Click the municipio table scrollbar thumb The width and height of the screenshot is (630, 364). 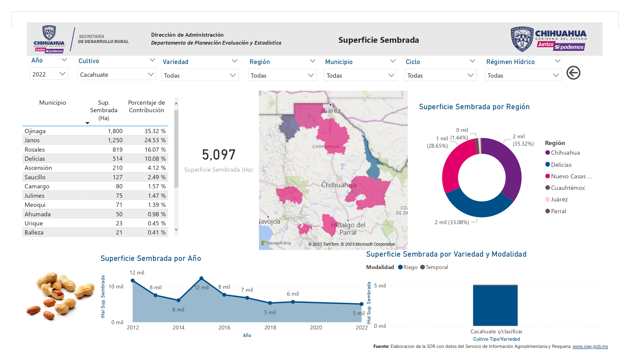(176, 149)
